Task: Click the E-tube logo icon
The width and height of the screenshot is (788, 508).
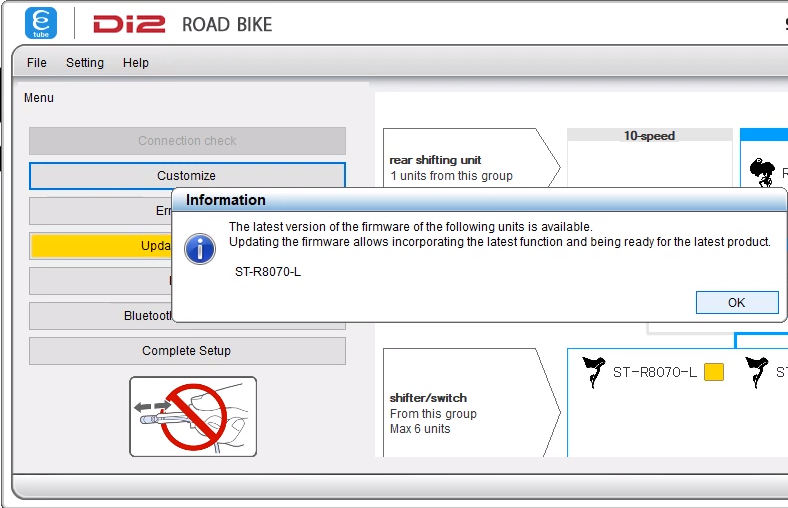Action: click(x=41, y=23)
